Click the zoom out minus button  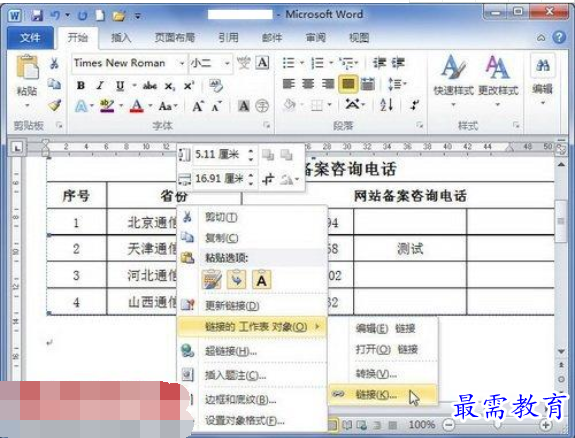coord(448,425)
